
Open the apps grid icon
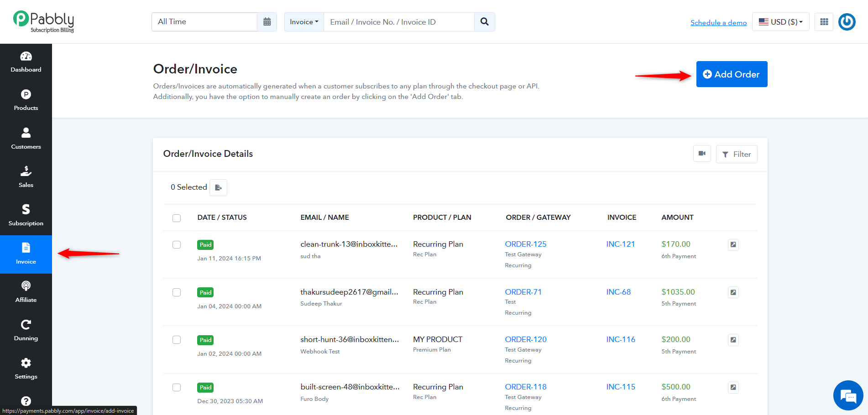click(x=824, y=22)
